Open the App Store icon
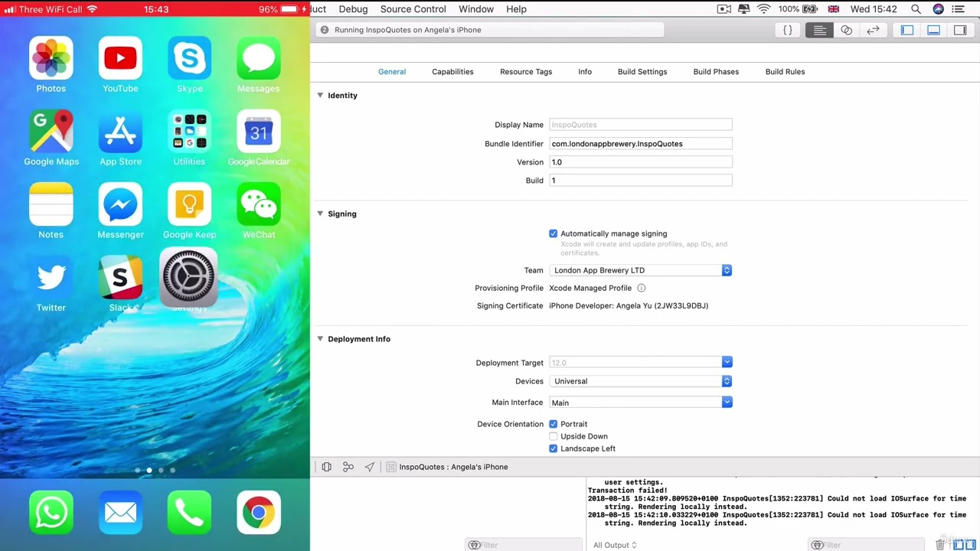Viewport: 980px width, 551px height. [x=120, y=131]
